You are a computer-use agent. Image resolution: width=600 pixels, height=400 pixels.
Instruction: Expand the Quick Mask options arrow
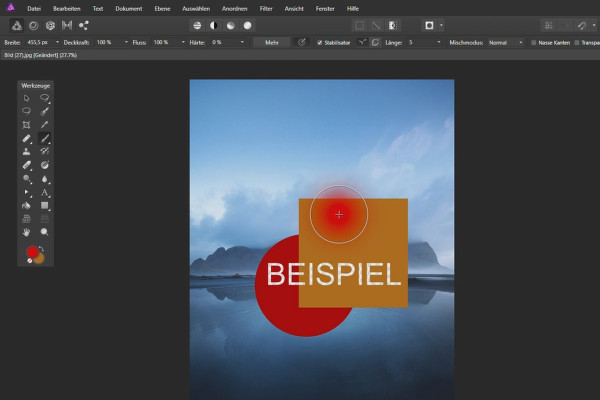coord(442,26)
